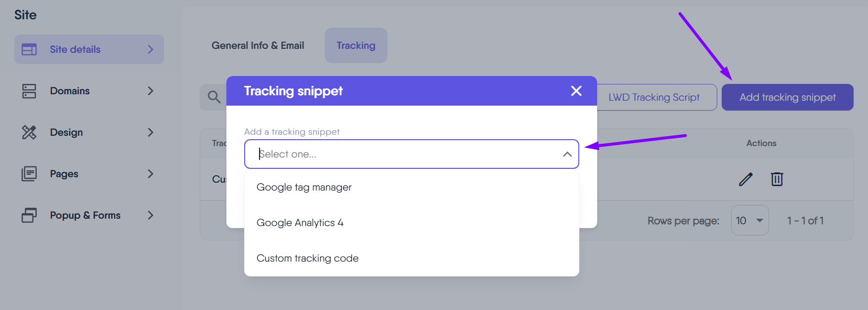Screen dimensions: 868x310
Task: Delete the snippet using the trash icon
Action: click(x=777, y=179)
